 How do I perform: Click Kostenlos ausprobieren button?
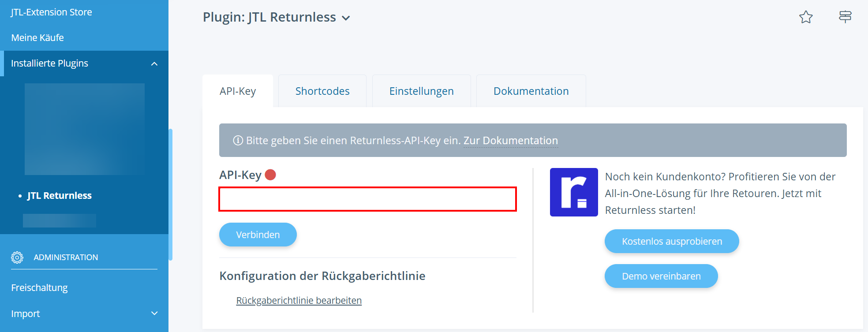point(672,241)
